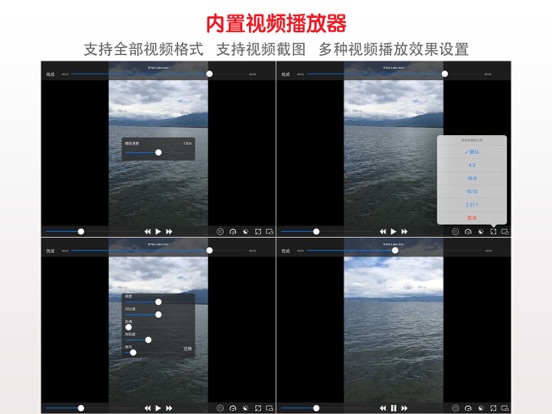
Task: Click seek bar knob in playing player
Action: 395,250
